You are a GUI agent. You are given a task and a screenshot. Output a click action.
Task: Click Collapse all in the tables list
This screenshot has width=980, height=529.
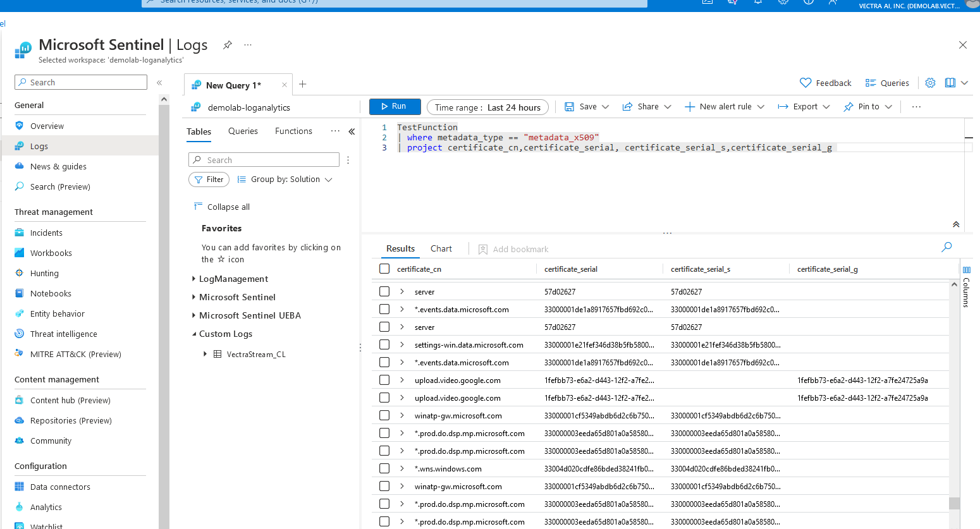[x=222, y=207]
